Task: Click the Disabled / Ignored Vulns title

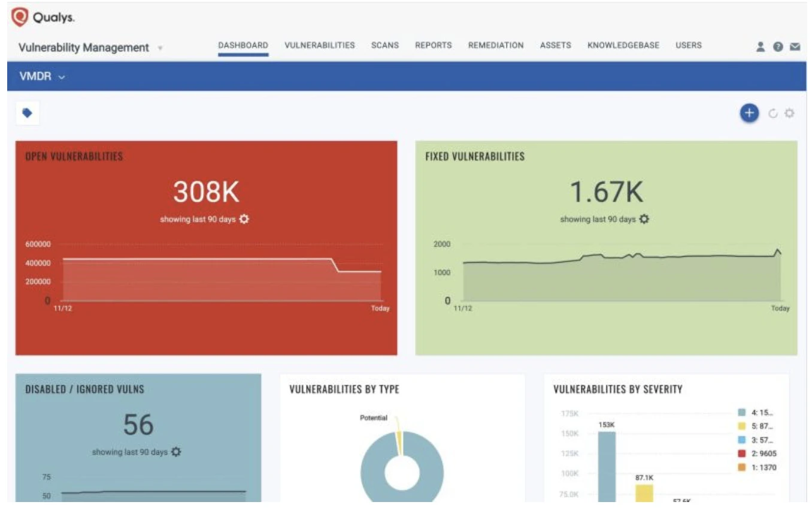Action: click(x=84, y=389)
